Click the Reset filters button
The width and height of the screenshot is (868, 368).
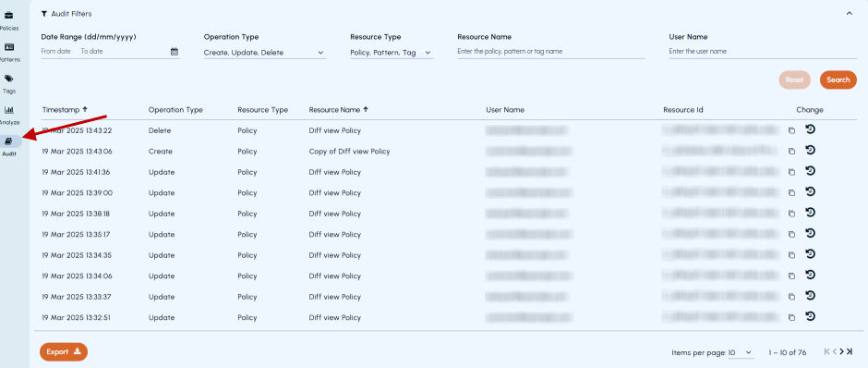point(794,80)
